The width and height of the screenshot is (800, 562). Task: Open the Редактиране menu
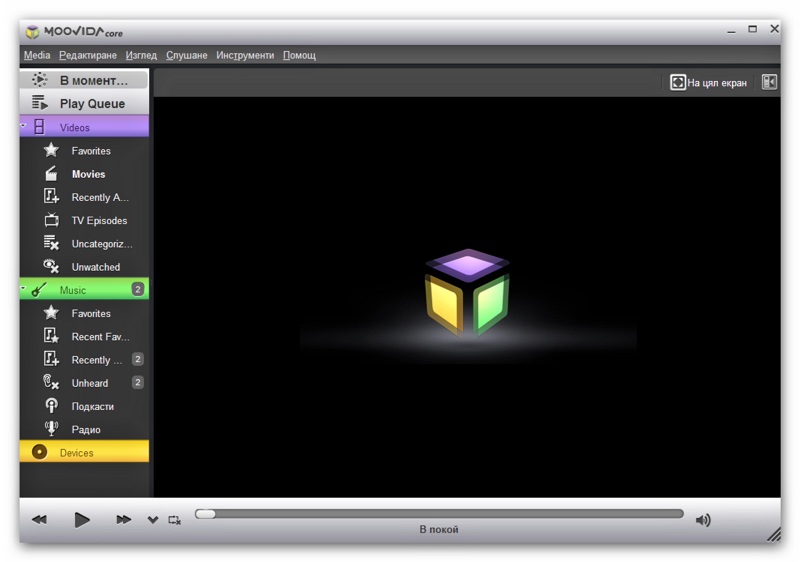click(88, 55)
